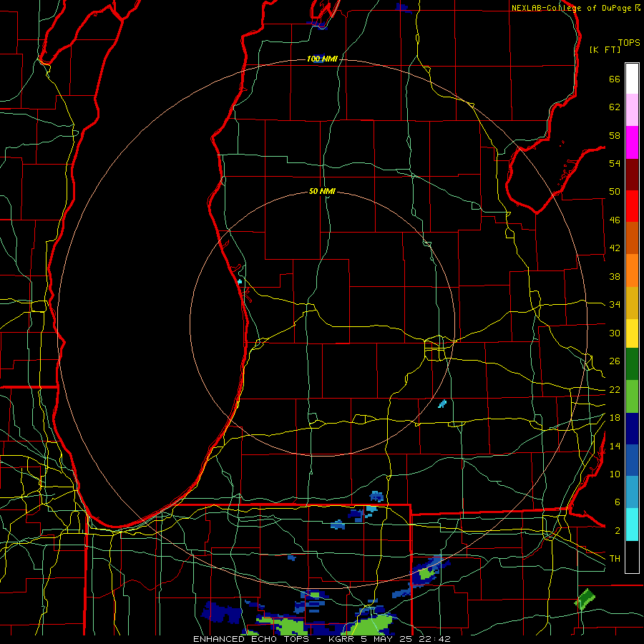Click the light green legend swatch
The width and height of the screenshot is (644, 644).
pyautogui.click(x=632, y=396)
